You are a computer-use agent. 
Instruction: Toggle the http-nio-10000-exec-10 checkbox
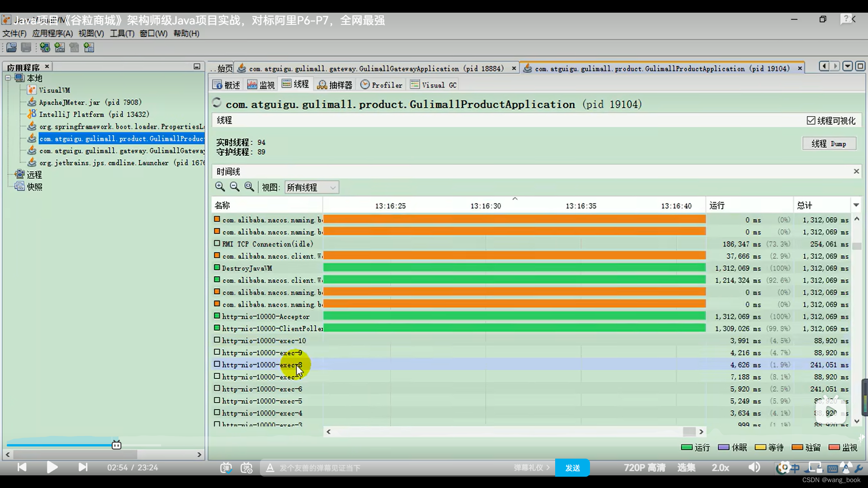click(x=217, y=340)
